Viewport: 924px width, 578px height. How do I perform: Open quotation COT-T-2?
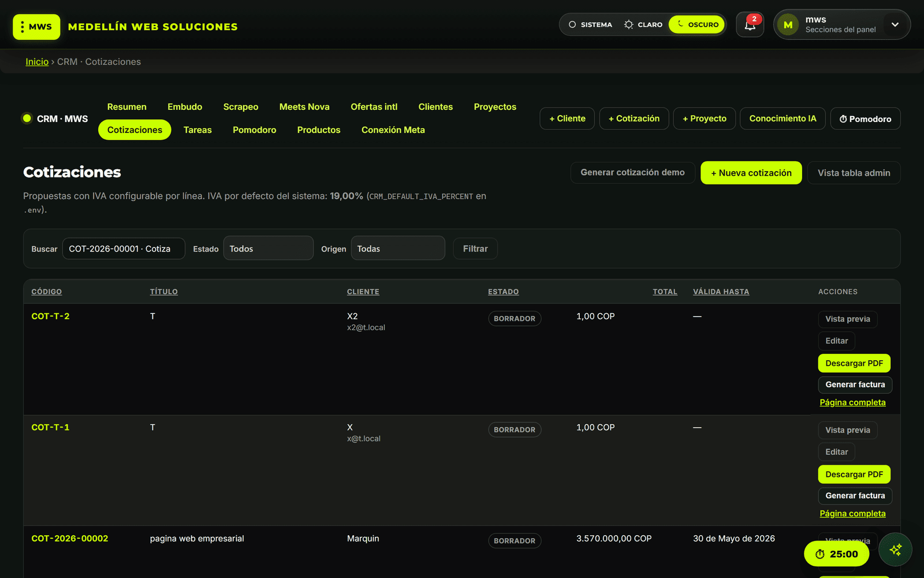[x=50, y=316]
